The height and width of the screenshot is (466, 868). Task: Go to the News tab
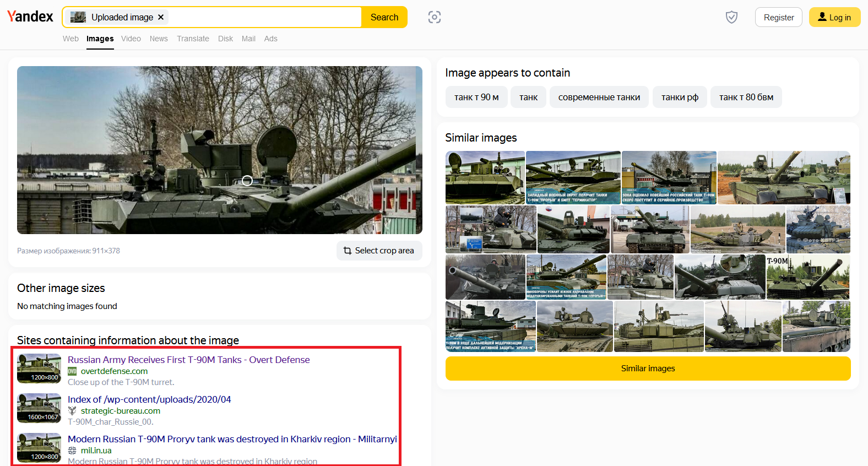pos(159,39)
